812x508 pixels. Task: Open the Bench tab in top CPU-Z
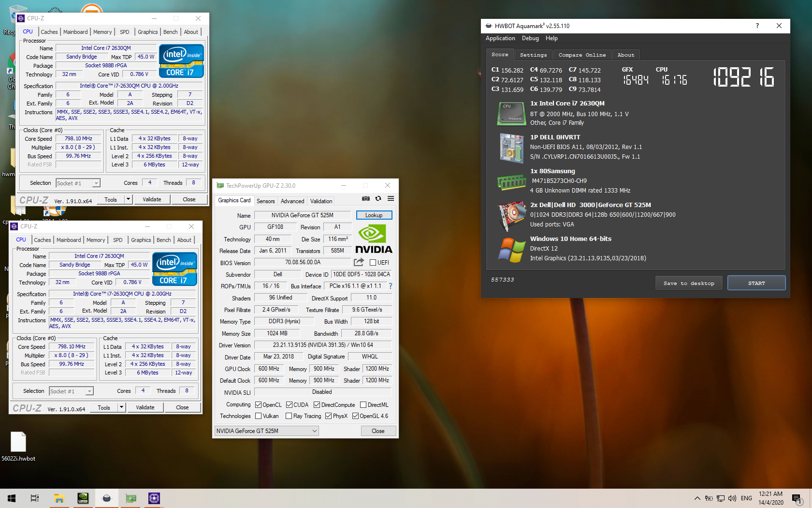coord(170,32)
